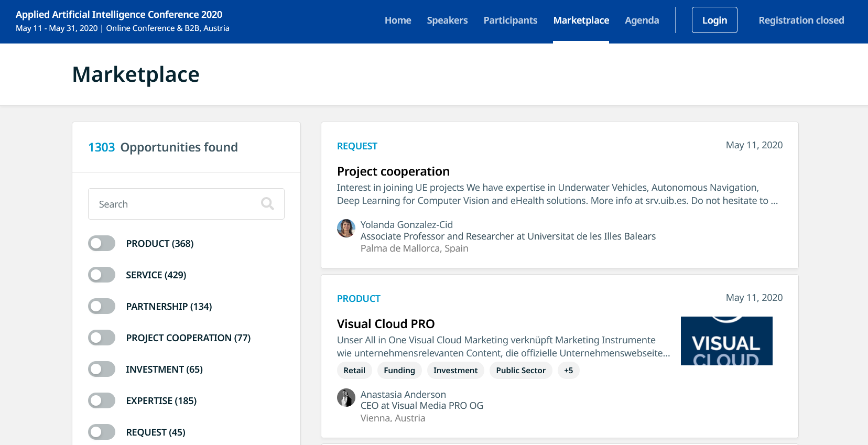This screenshot has height=445, width=868.
Task: Select the Funding tag chip
Action: coord(399,371)
